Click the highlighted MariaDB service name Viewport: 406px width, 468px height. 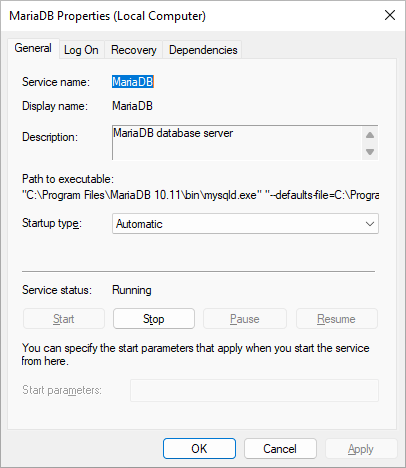(133, 82)
